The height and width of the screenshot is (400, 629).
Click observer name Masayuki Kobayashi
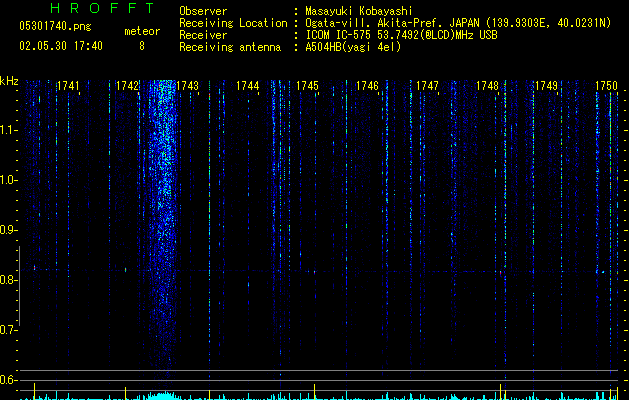pos(359,11)
